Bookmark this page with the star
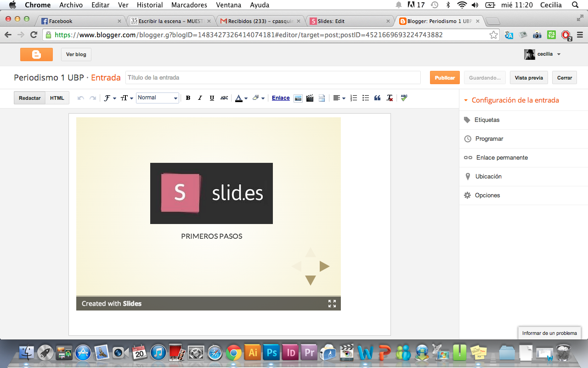Image resolution: width=588 pixels, height=368 pixels. (493, 35)
